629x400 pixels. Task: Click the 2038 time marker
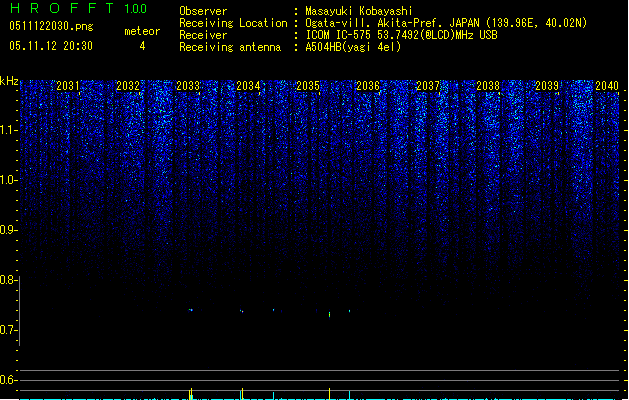pos(488,85)
